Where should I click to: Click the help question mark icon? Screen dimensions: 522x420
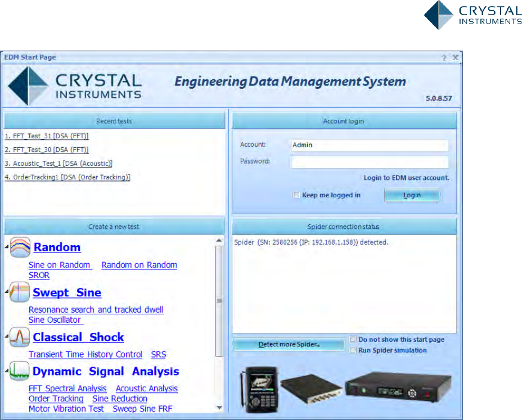tap(444, 57)
